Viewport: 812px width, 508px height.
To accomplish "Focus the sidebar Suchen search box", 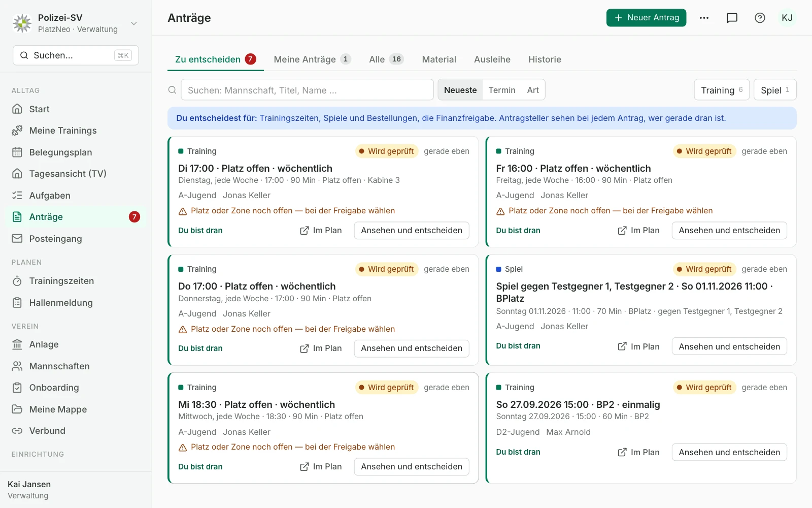I will point(76,55).
